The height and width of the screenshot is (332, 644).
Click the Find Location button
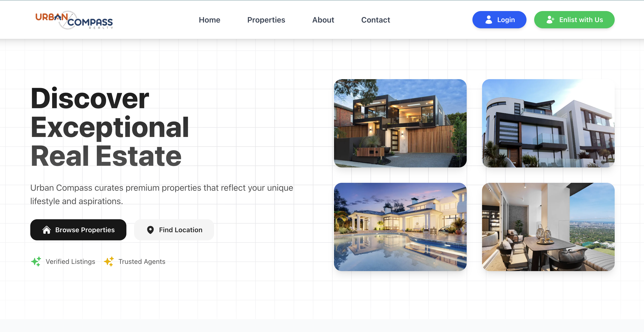tap(174, 230)
